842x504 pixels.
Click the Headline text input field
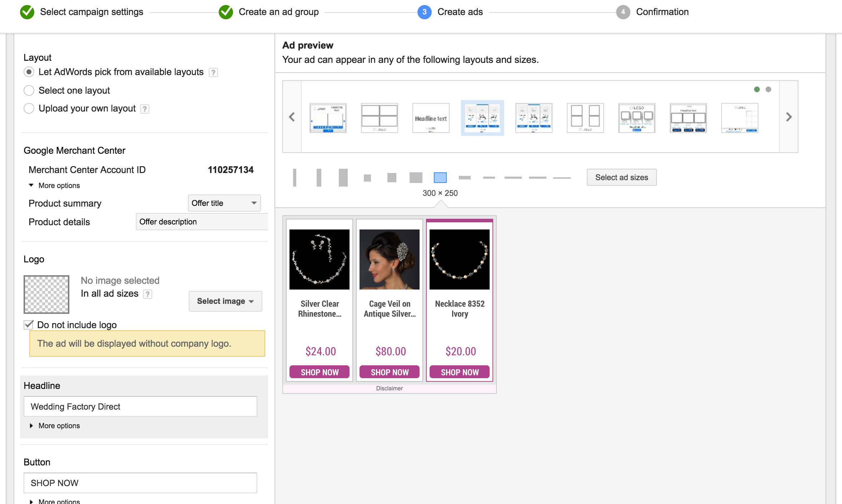point(140,406)
